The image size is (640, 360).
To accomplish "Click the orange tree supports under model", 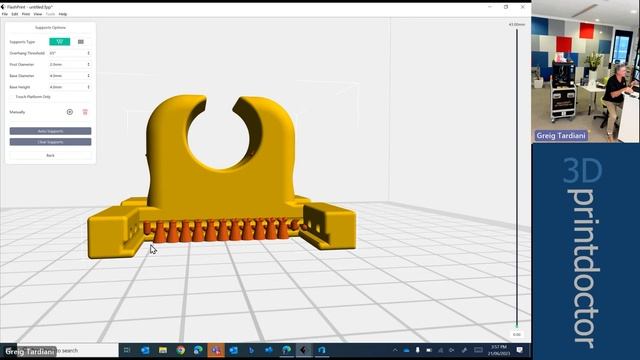I will coord(222,231).
